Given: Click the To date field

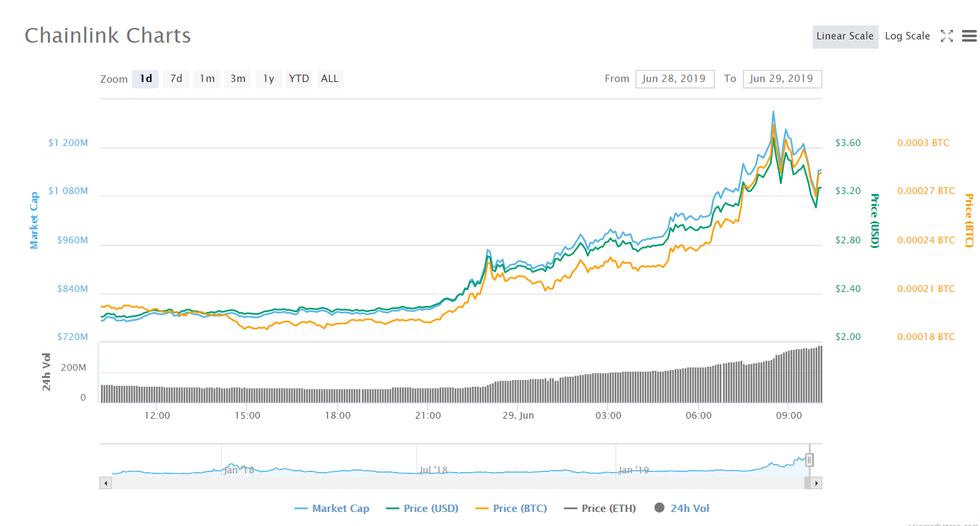Looking at the screenshot, I should click(x=782, y=79).
